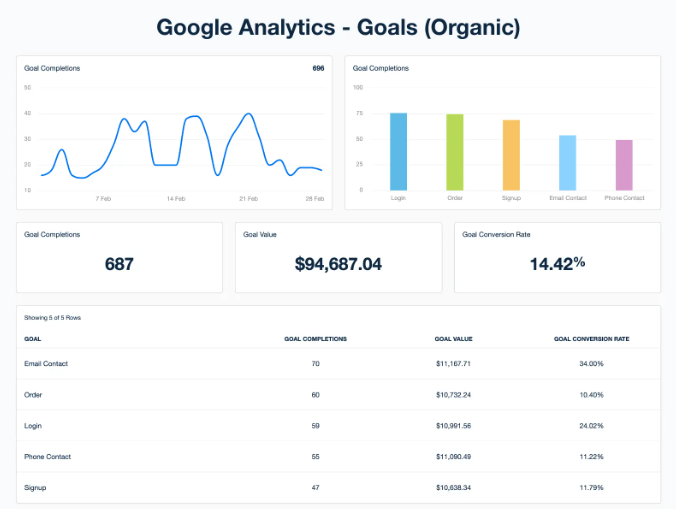Click the page title Google Analytics - Goals (Organic)

pos(338,28)
